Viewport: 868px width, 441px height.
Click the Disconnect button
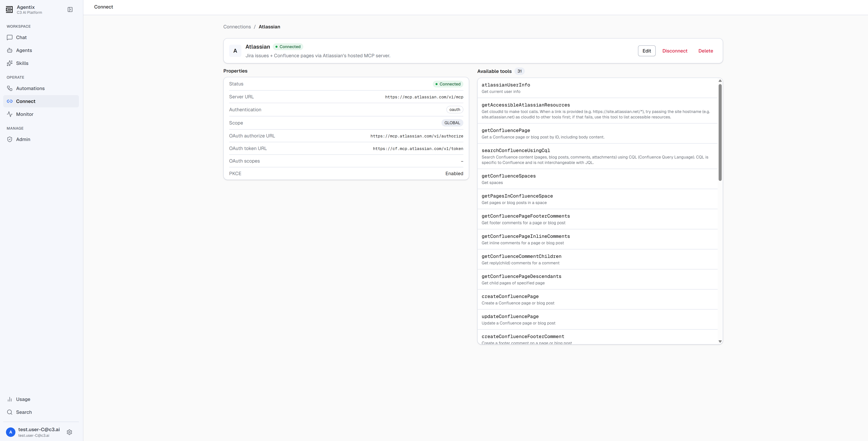(x=675, y=51)
